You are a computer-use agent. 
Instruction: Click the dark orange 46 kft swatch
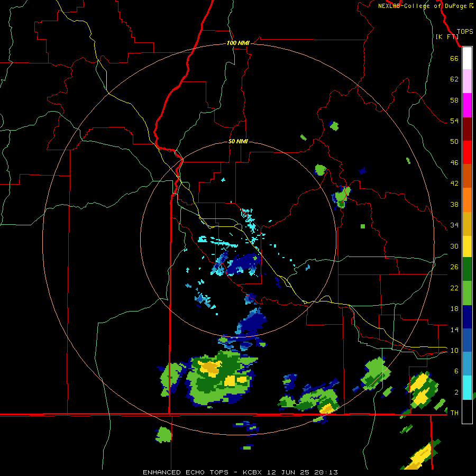point(467,176)
